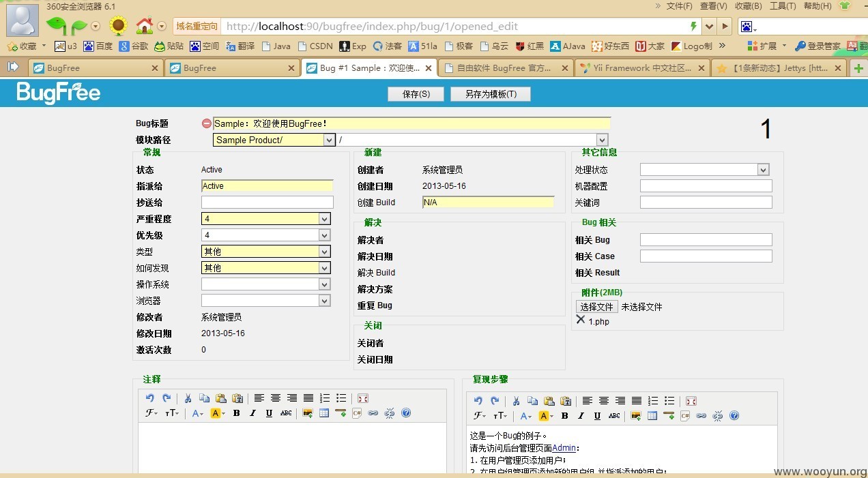Apply strikethrough ABC in 注释 editor
Viewport: 868px width, 478px height.
coord(286,413)
